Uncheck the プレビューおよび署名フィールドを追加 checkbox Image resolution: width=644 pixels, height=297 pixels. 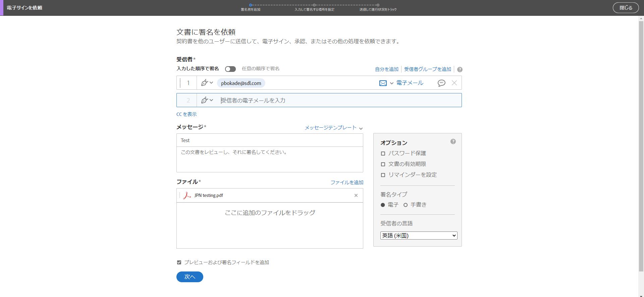(179, 262)
